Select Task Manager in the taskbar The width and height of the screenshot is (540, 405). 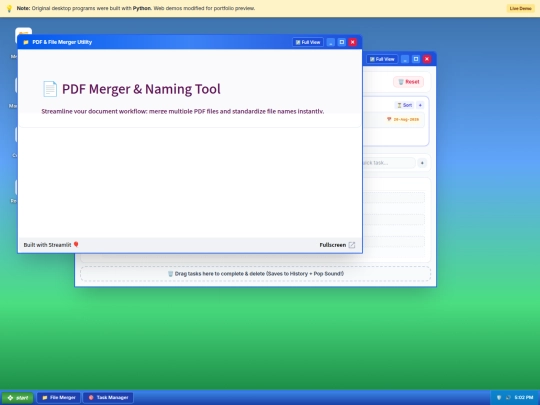click(108, 397)
